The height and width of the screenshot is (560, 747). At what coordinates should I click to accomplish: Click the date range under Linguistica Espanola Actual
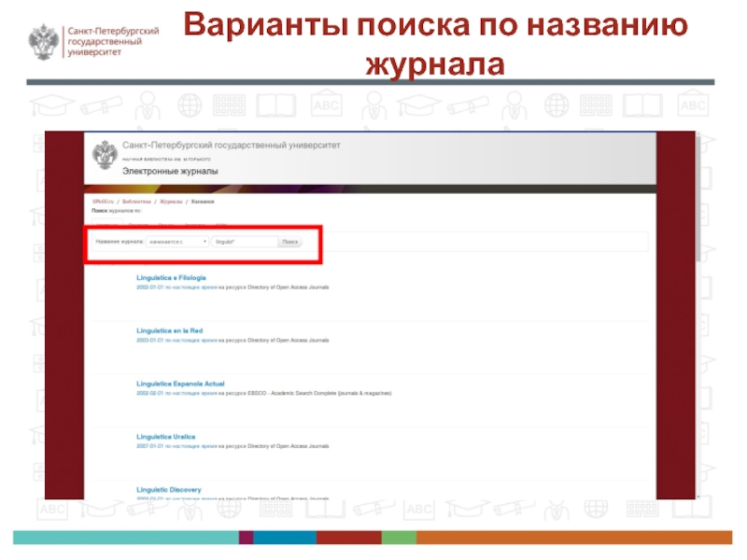[x=176, y=393]
